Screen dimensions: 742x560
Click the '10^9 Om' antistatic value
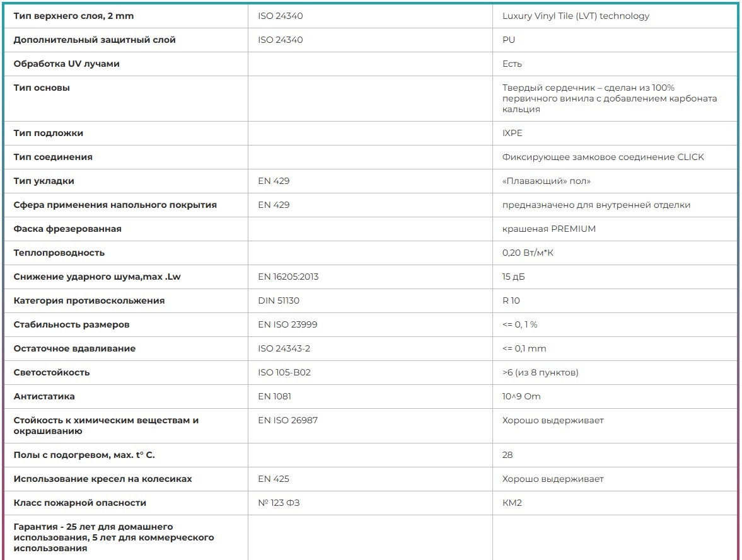coord(521,396)
